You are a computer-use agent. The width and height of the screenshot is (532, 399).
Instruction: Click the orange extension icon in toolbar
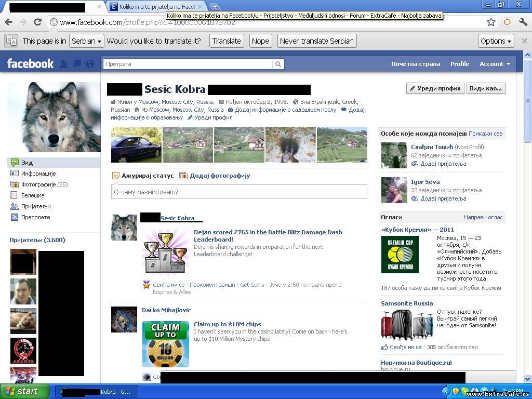[x=507, y=22]
